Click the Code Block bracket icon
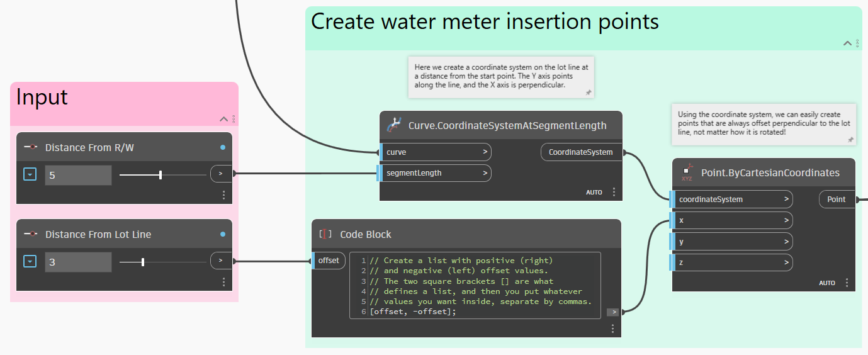868x355 pixels. (x=325, y=234)
